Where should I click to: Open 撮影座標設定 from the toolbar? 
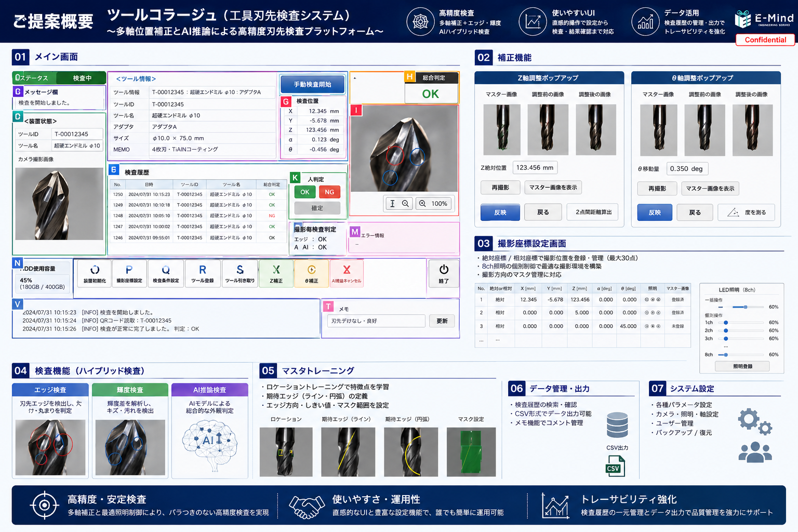[x=129, y=273]
